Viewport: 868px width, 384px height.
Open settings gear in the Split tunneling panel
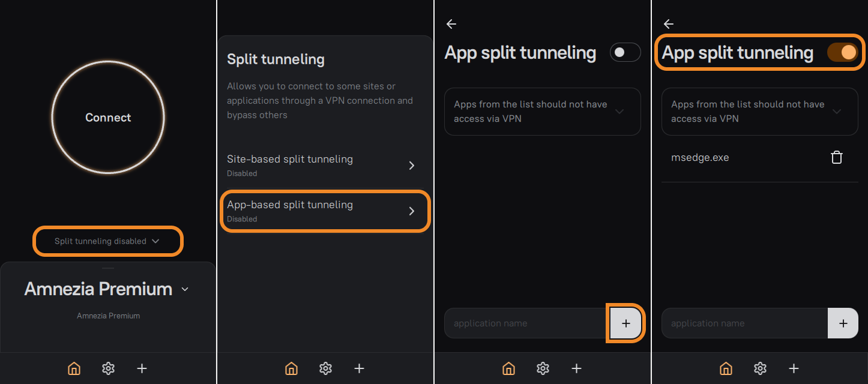click(x=325, y=368)
